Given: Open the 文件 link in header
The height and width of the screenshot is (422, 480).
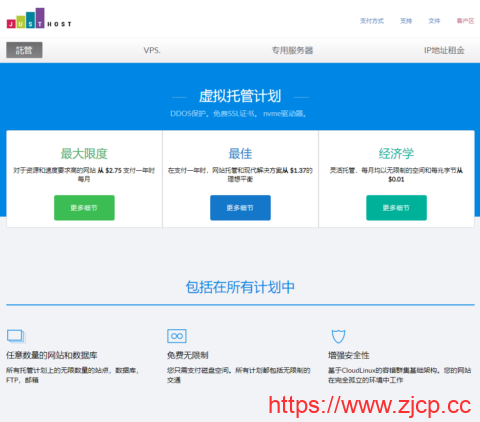Looking at the screenshot, I should pos(434,21).
